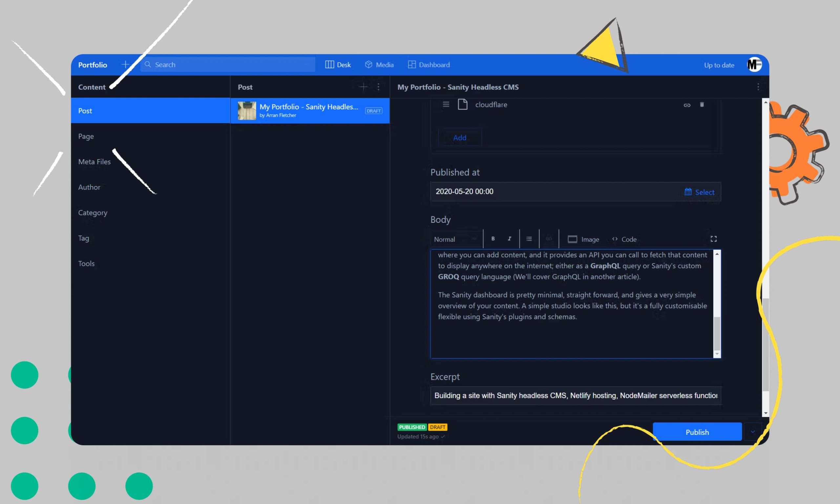Viewport: 840px width, 504px height.
Task: Expand the Body editor to fullscreen
Action: pyautogui.click(x=713, y=239)
